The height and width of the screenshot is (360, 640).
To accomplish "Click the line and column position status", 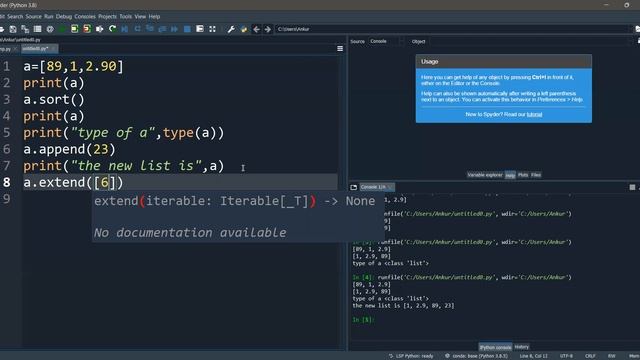I will (533, 356).
